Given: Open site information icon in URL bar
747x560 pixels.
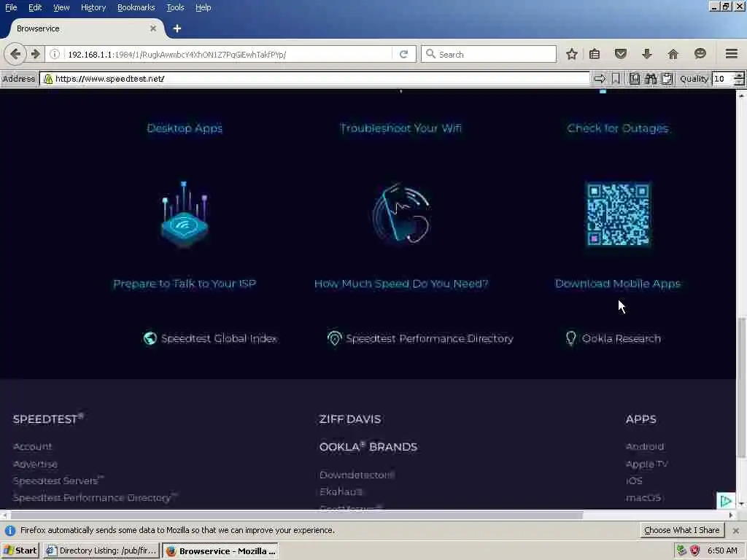Looking at the screenshot, I should 55,54.
